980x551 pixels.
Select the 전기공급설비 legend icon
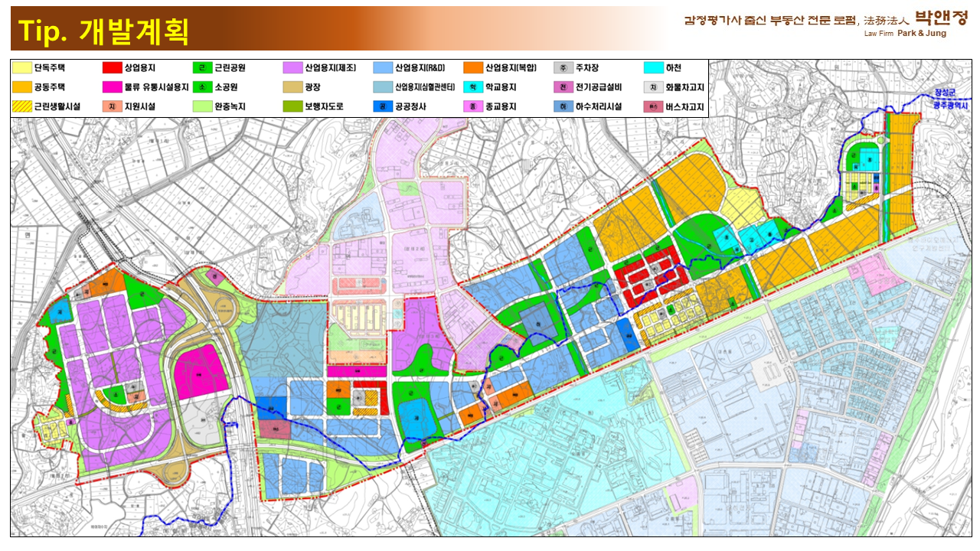coord(563,87)
